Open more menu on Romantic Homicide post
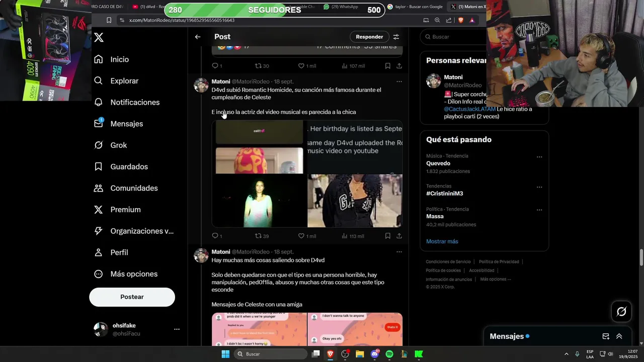 pyautogui.click(x=399, y=81)
